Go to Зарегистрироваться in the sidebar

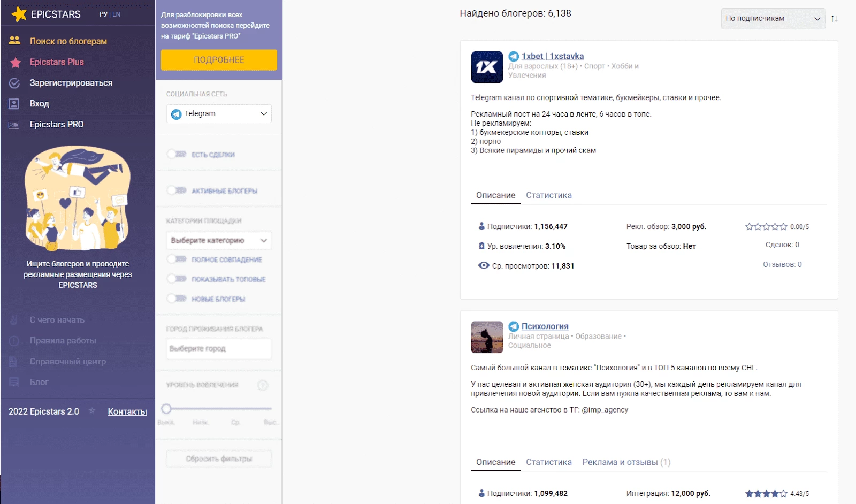pyautogui.click(x=71, y=83)
